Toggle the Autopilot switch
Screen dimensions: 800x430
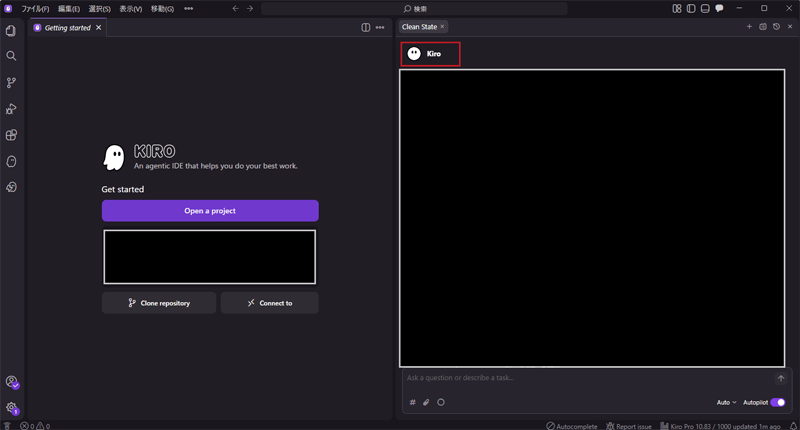click(778, 402)
